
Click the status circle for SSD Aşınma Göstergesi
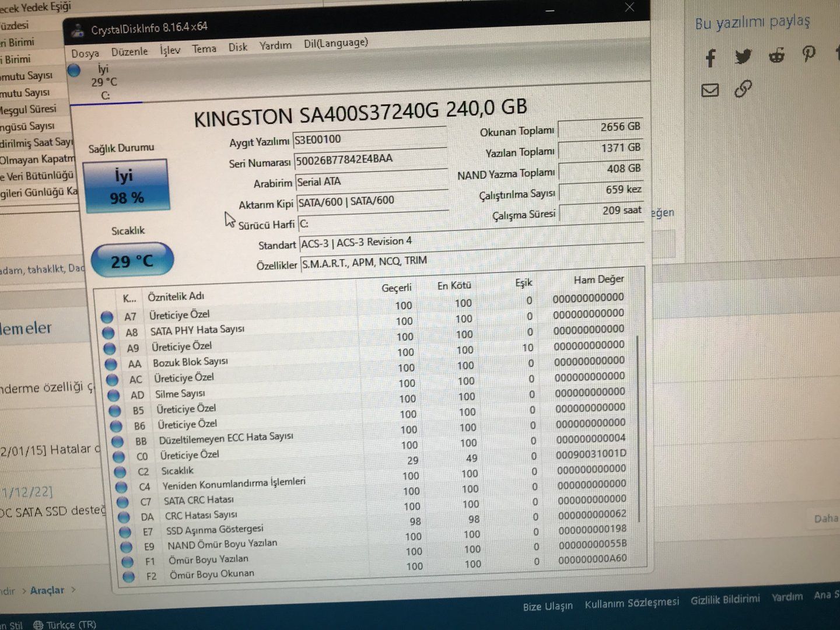[x=125, y=532]
